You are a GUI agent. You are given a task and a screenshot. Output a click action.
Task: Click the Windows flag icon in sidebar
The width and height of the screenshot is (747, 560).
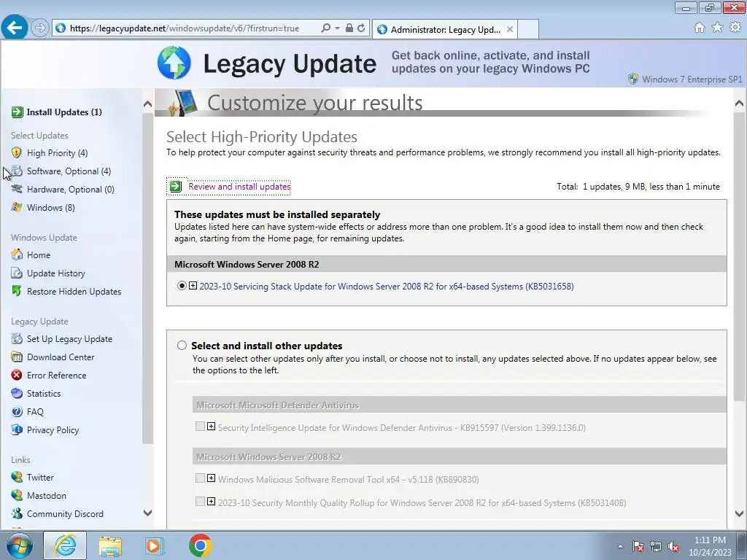(17, 207)
